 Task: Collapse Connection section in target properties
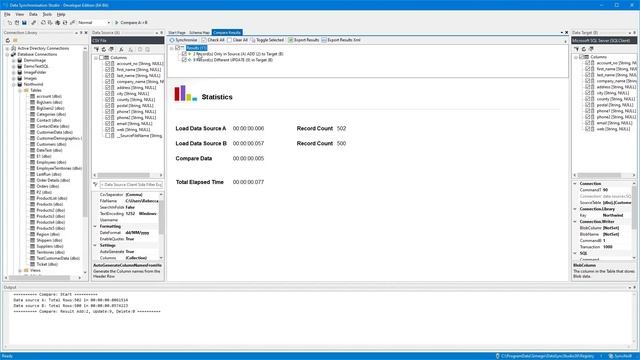pyautogui.click(x=575, y=184)
